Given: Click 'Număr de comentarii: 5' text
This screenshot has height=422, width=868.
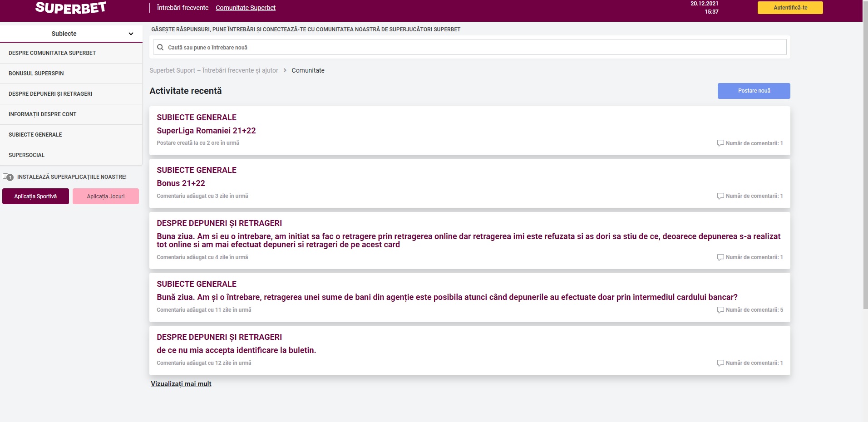Looking at the screenshot, I should click(x=754, y=310).
